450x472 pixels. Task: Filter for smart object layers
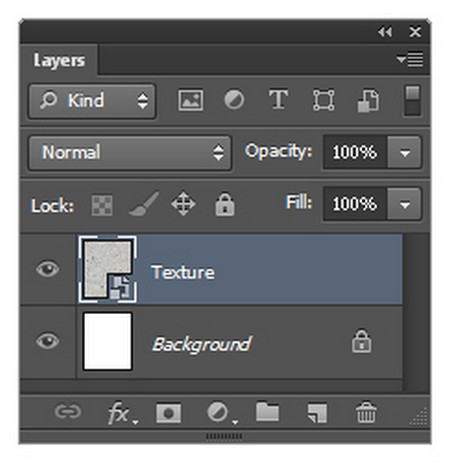click(x=368, y=100)
